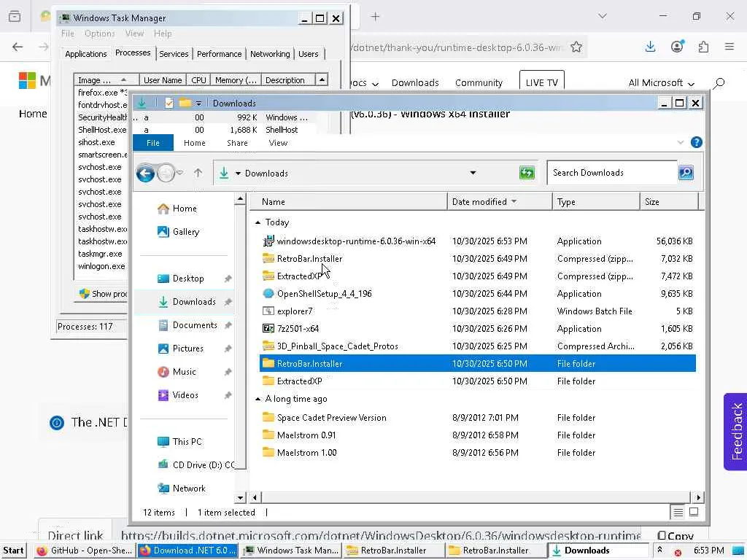Screen dimensions: 747x560
Task: Expand the recent locations arrow beside forward button
Action: point(180,172)
